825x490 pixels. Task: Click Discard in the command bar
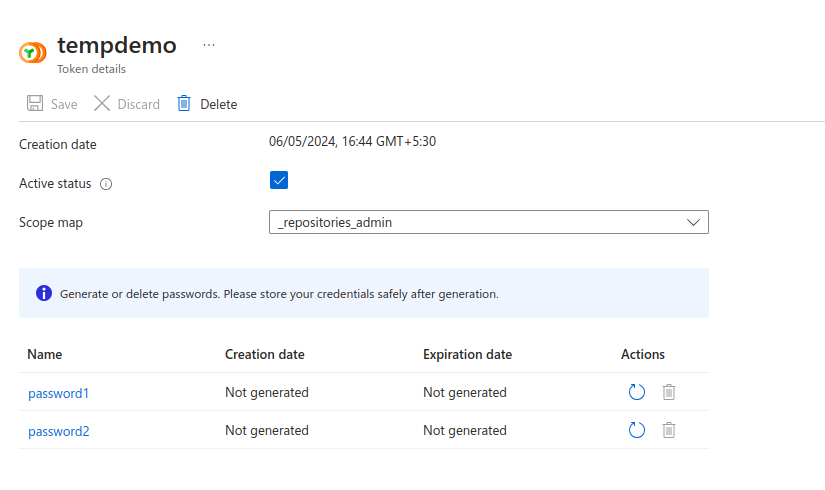point(127,104)
